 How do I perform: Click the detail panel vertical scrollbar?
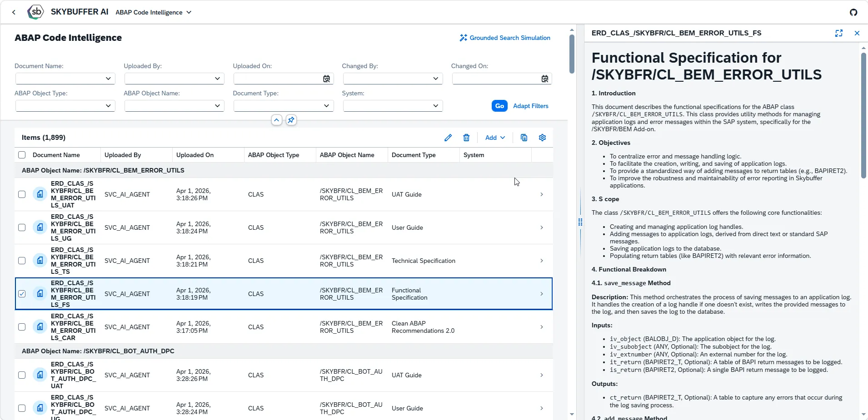pos(863,116)
